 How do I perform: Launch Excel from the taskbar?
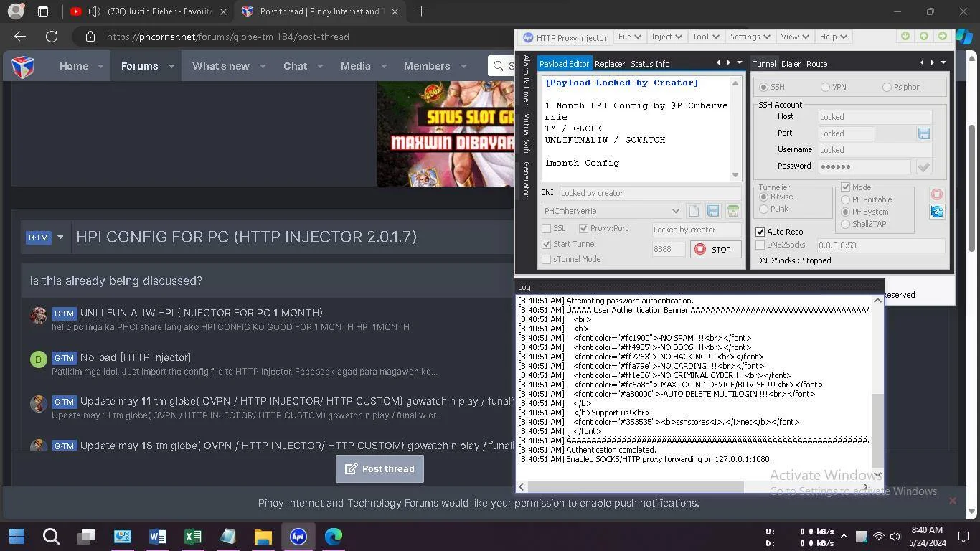(x=192, y=536)
